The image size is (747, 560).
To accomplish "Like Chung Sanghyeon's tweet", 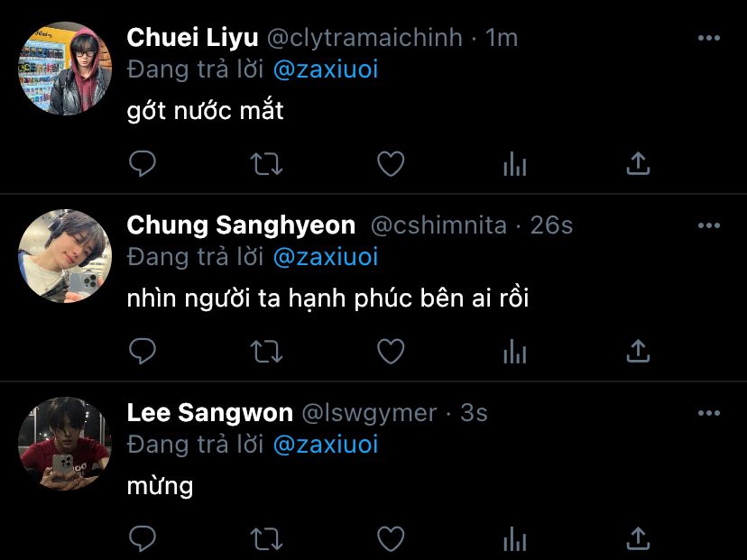I will (390, 351).
